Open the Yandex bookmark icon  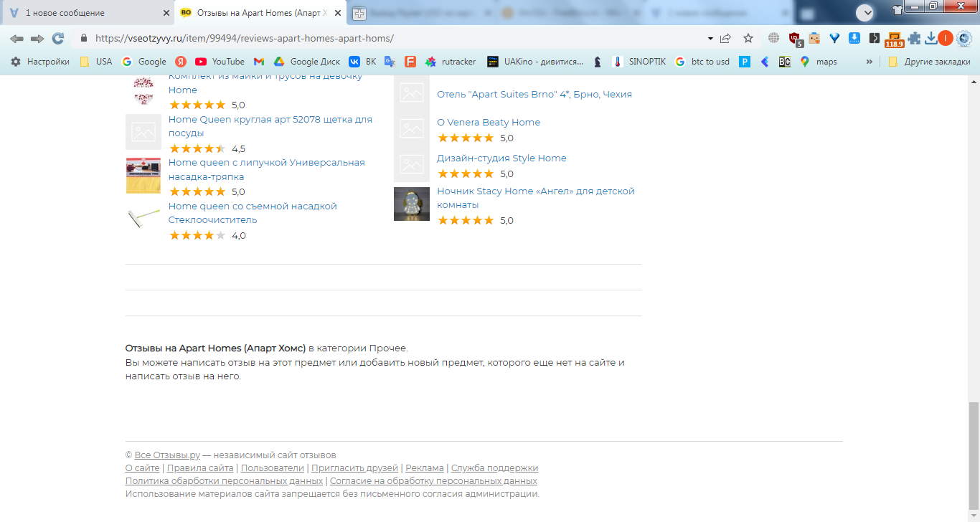(182, 62)
